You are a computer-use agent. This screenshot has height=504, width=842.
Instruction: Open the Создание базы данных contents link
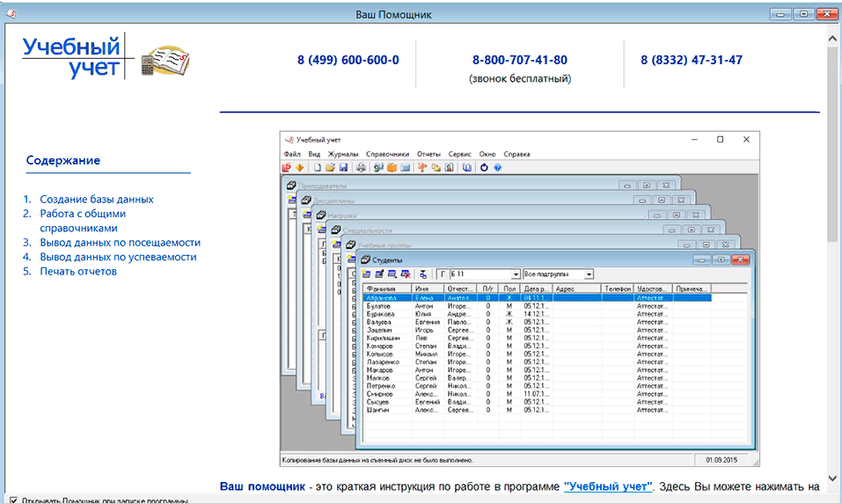(97, 200)
